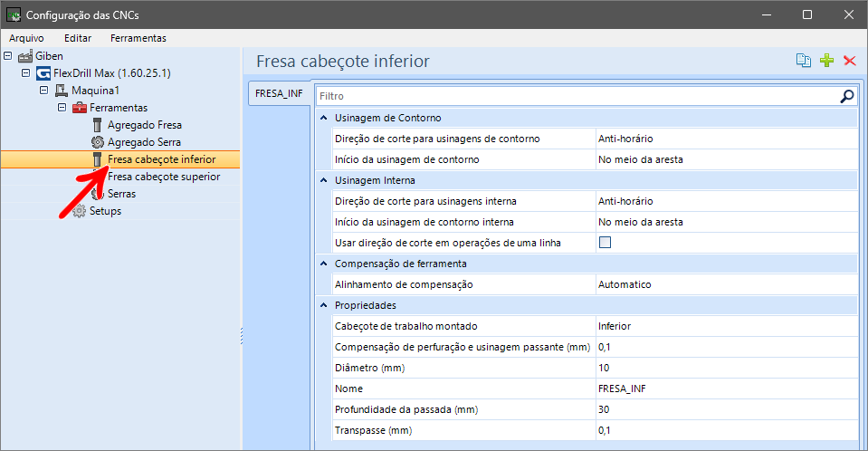Click the red toolbox Ferramentas icon
The image size is (868, 451).
[x=80, y=108]
